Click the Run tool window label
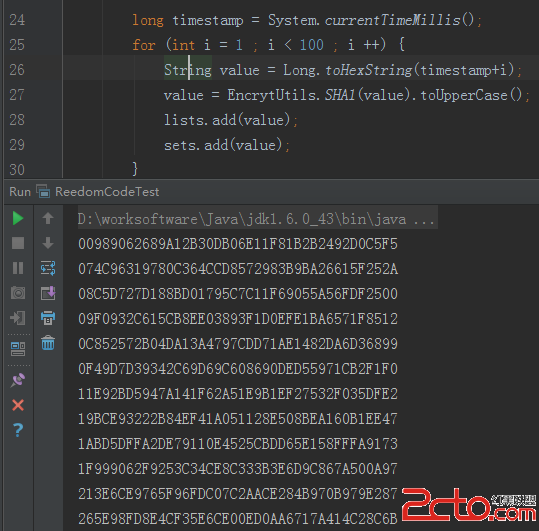This screenshot has width=539, height=531. 20,192
